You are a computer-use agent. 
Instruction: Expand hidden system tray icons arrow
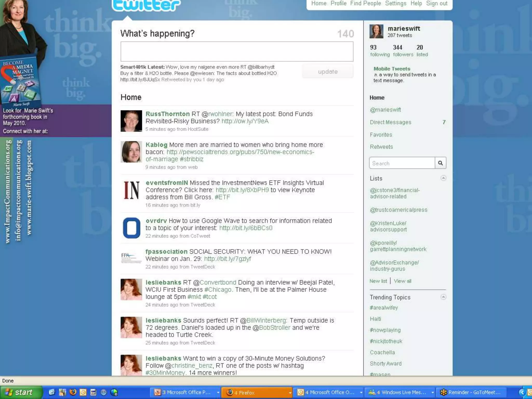pyautogui.click(x=522, y=392)
